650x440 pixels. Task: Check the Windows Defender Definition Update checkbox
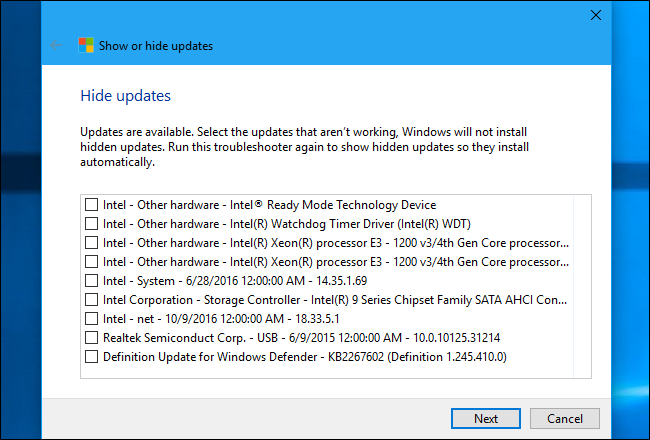pyautogui.click(x=92, y=356)
